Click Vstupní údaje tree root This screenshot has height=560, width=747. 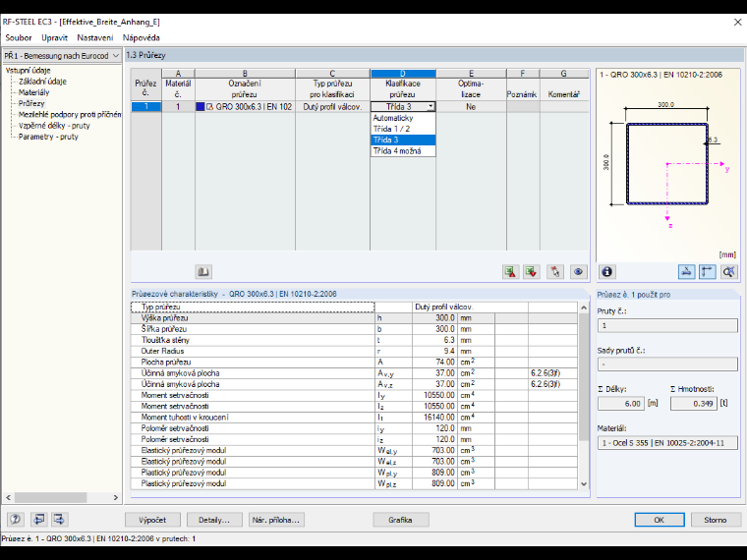coord(29,71)
